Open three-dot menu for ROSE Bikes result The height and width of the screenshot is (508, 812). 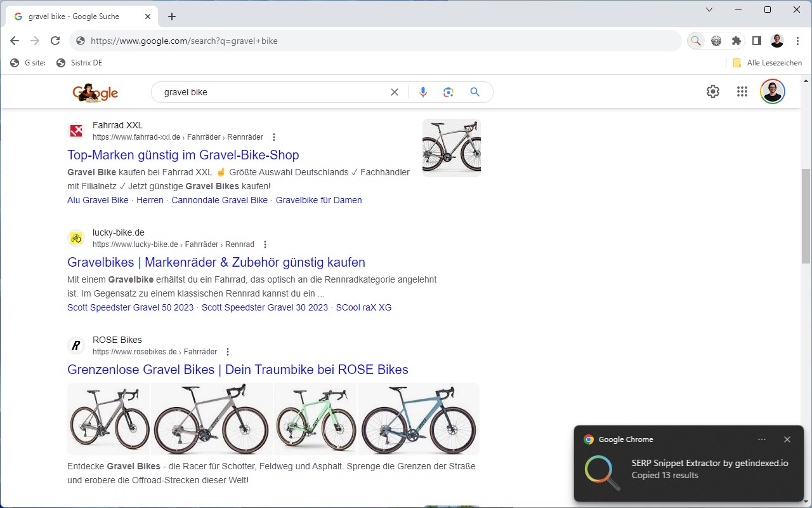(227, 351)
